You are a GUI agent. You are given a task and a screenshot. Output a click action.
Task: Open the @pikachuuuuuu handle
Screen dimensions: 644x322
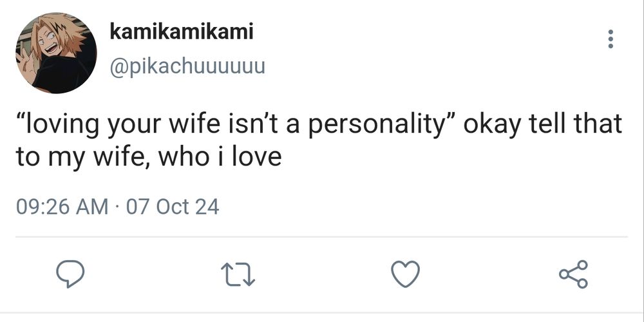click(187, 66)
